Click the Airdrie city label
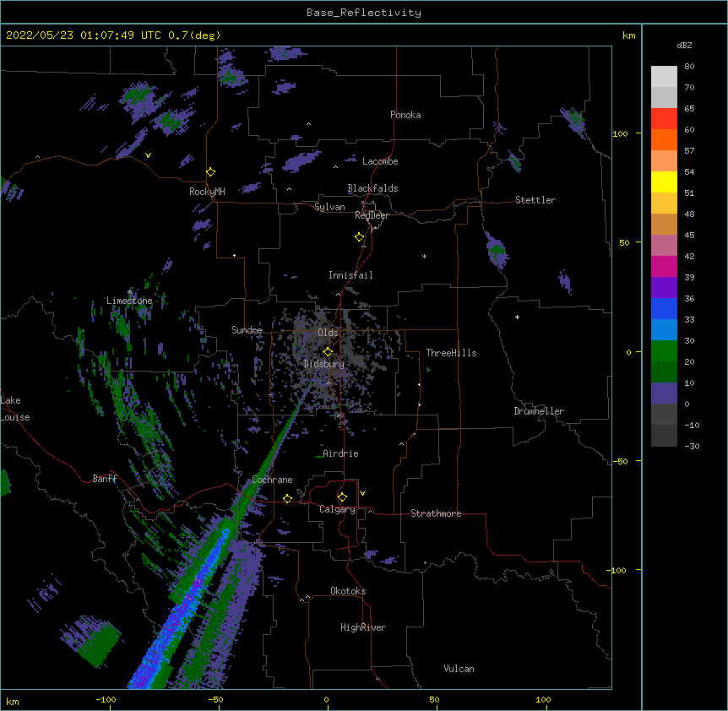728x711 pixels. [x=340, y=453]
